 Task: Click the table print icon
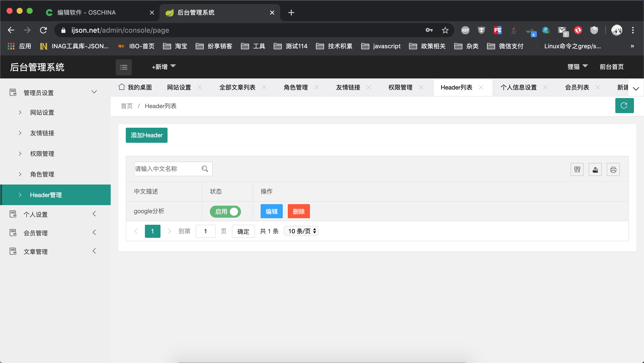pos(613,170)
